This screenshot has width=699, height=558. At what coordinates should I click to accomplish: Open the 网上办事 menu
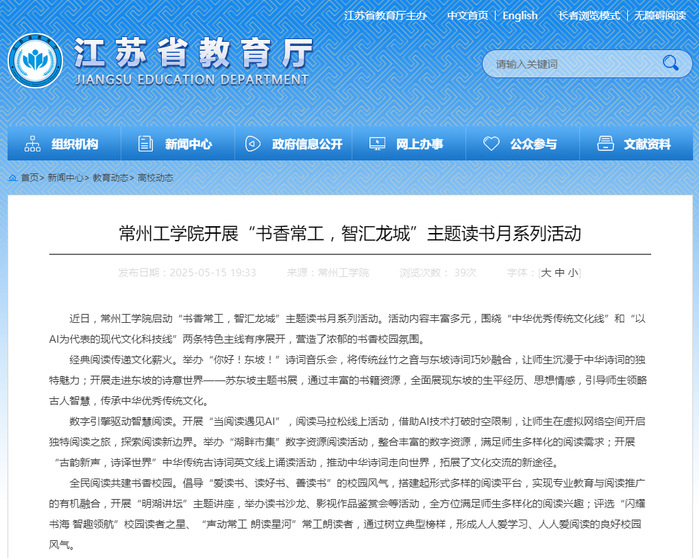click(409, 144)
